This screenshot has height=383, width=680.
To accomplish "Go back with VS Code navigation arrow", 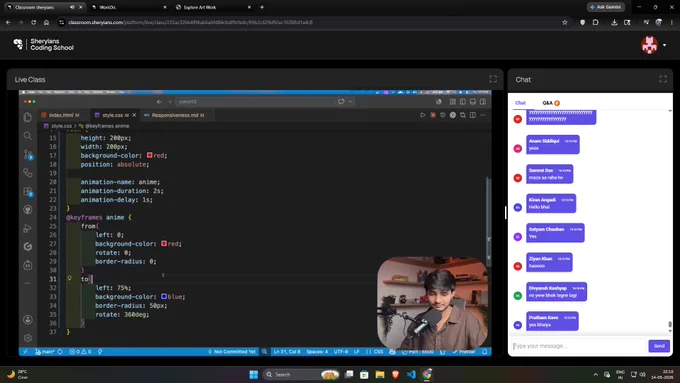I will pos(159,101).
